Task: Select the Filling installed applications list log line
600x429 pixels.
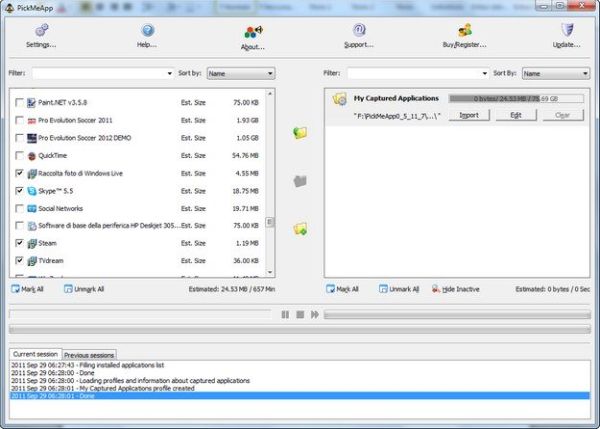Action: coord(300,365)
